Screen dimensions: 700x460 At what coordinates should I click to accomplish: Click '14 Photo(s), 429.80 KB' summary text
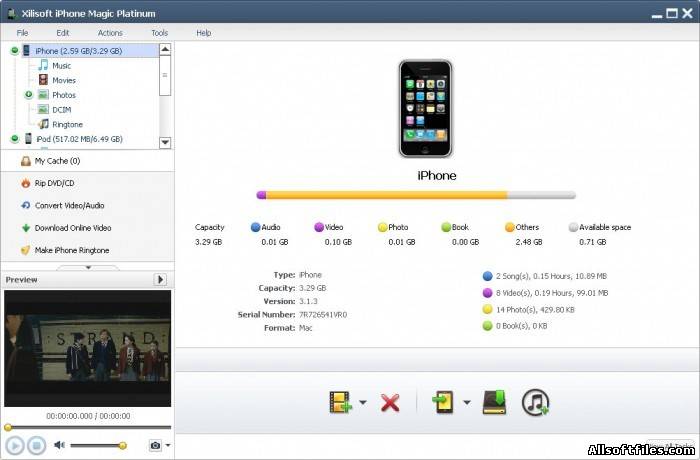[535, 309]
